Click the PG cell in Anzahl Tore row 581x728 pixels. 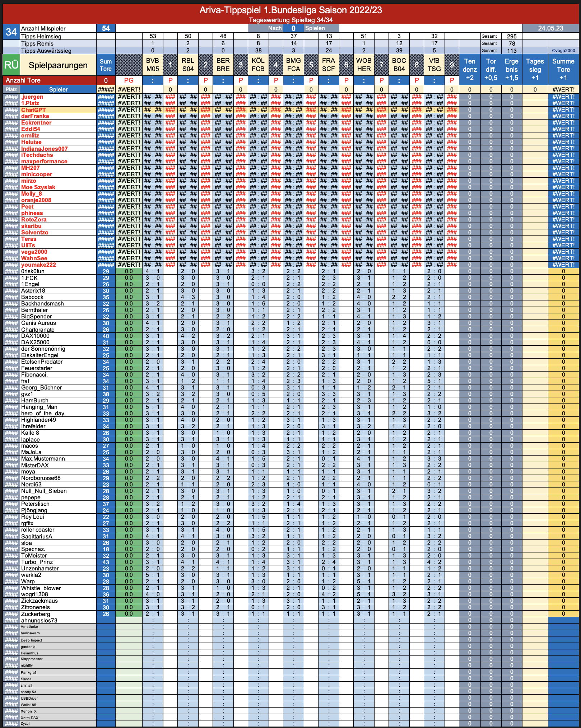click(x=129, y=80)
